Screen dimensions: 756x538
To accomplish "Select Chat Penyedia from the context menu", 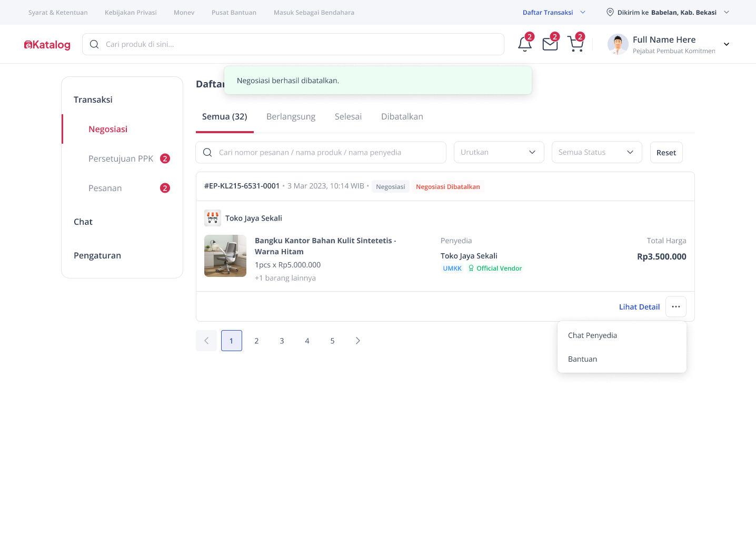I will 592,335.
